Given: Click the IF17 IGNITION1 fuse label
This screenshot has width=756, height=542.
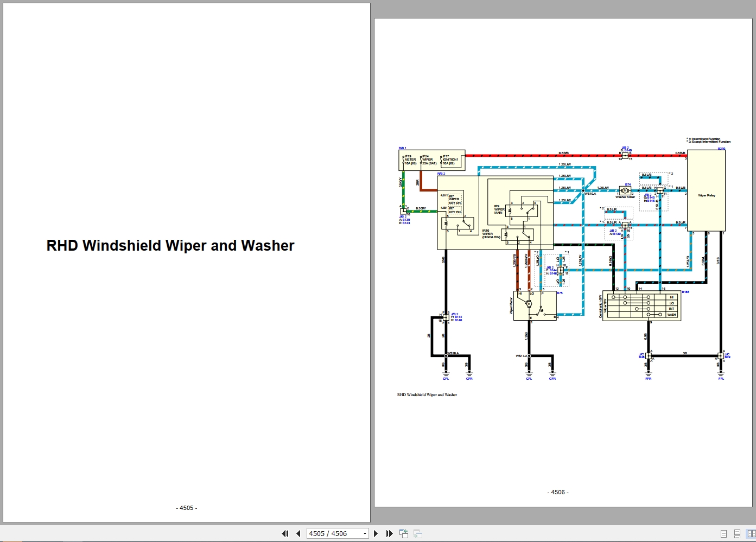Looking at the screenshot, I should tap(450, 160).
